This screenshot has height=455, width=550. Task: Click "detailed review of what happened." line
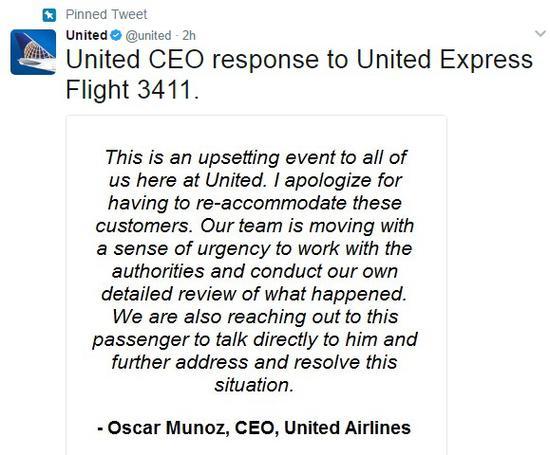click(x=254, y=294)
